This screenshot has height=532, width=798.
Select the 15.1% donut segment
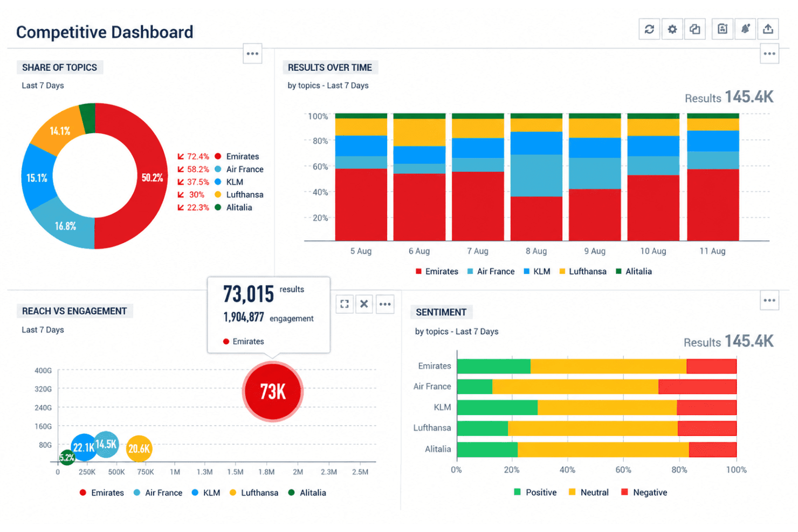(37, 178)
